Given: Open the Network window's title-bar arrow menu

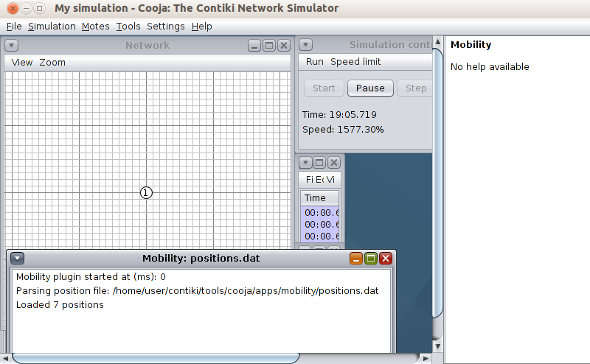Looking at the screenshot, I should coord(11,46).
